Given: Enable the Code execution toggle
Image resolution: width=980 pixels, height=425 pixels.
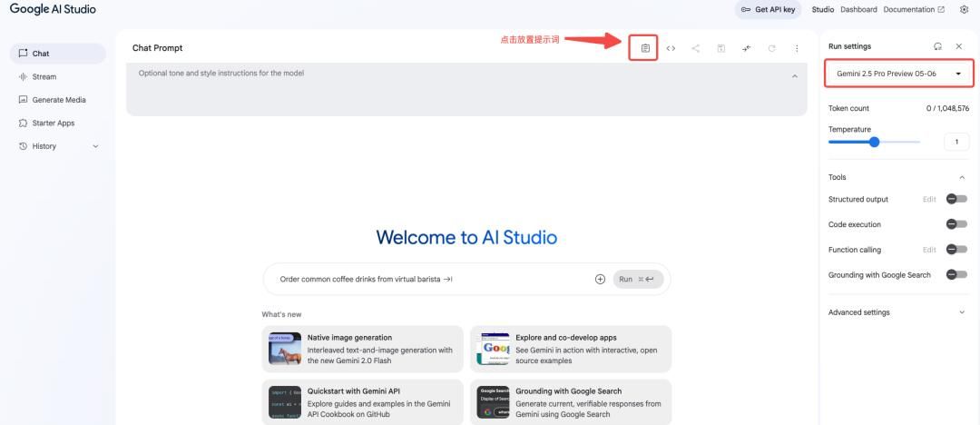Looking at the screenshot, I should 956,224.
